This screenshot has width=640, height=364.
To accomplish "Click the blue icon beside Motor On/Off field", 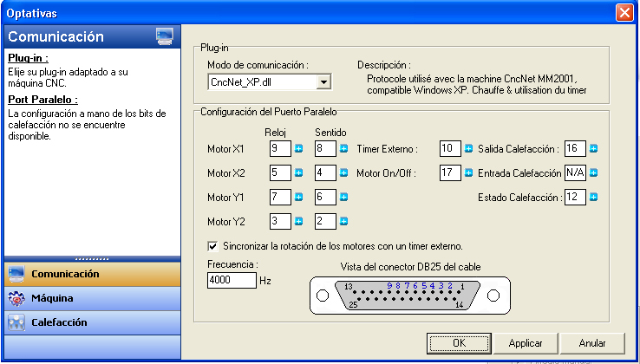I will click(469, 173).
